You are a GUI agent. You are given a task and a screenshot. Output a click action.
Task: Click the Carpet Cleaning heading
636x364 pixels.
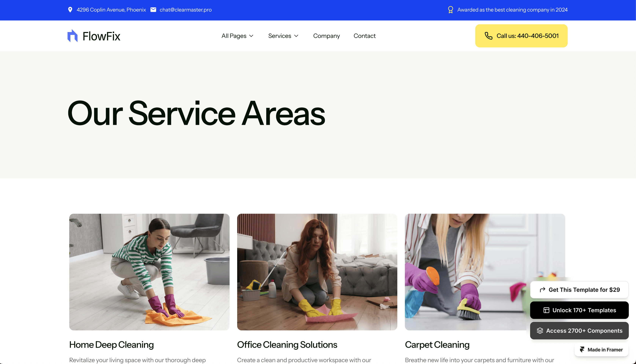pos(437,345)
